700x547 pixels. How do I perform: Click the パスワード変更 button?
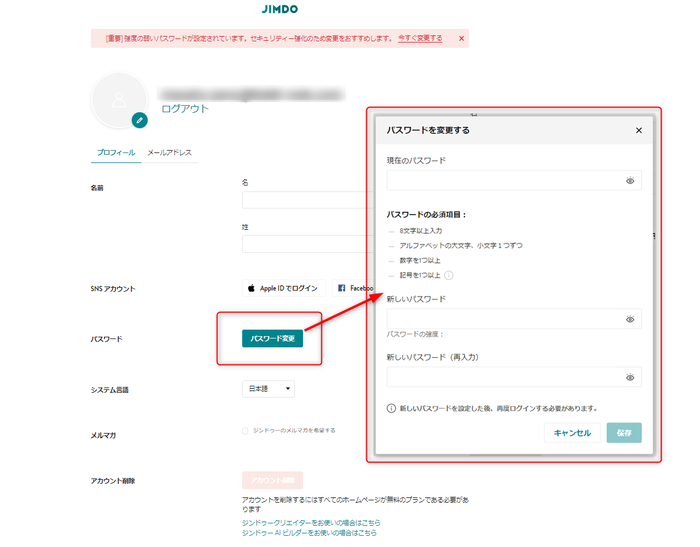tap(272, 338)
